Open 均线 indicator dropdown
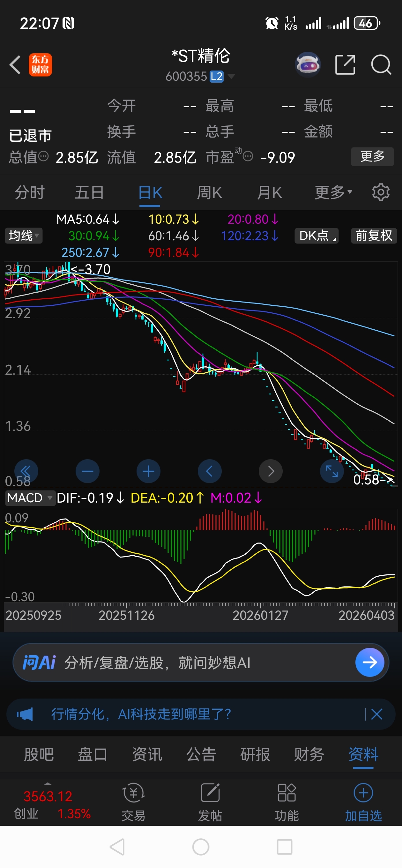The image size is (402, 868). click(24, 236)
